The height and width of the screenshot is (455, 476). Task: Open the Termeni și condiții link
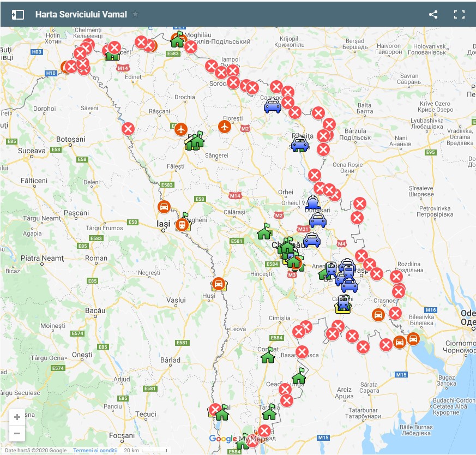(x=95, y=451)
